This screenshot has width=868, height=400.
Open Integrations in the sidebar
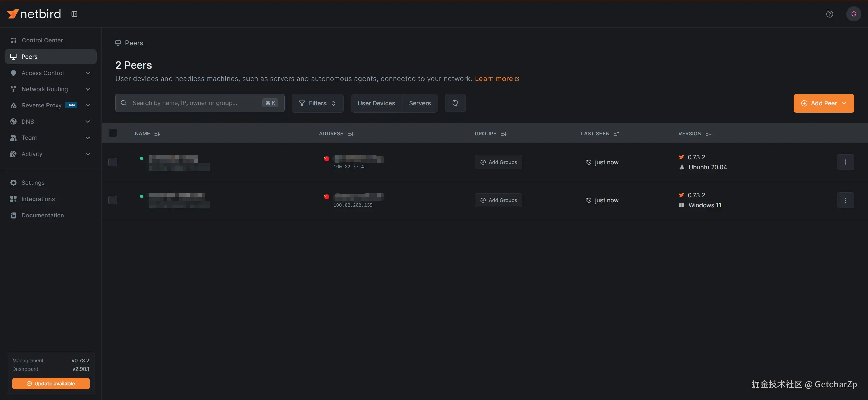point(51,199)
